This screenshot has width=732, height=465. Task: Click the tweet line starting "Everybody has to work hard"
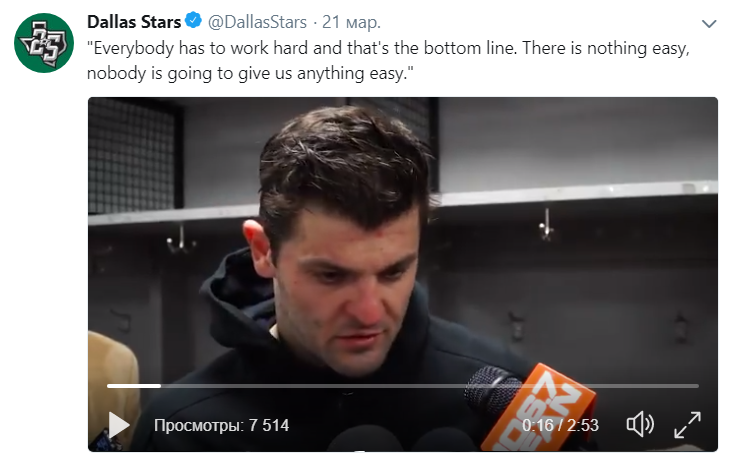coord(388,48)
